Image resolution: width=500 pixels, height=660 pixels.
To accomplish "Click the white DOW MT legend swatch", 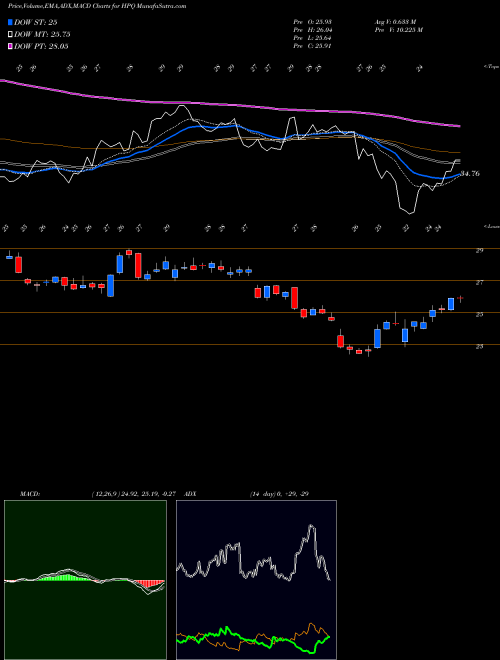I will 10,35.
